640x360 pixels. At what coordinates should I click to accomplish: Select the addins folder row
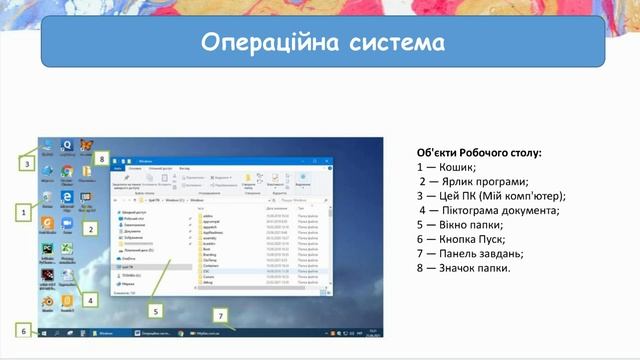click(261, 216)
